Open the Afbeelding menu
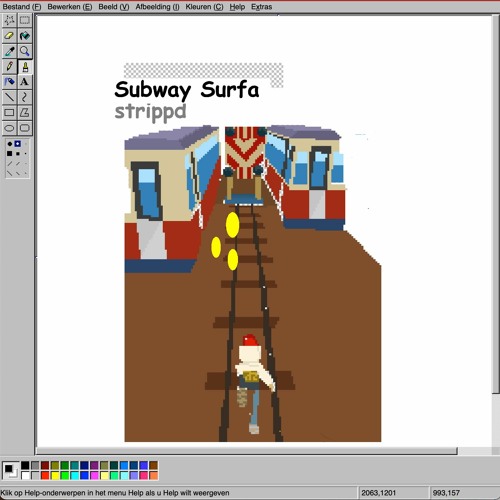 pos(157,7)
